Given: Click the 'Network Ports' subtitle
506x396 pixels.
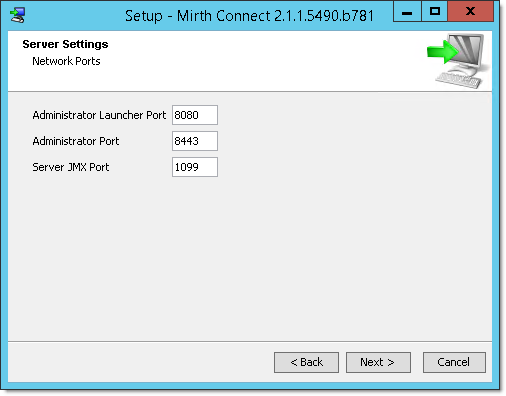Looking at the screenshot, I should pyautogui.click(x=66, y=61).
